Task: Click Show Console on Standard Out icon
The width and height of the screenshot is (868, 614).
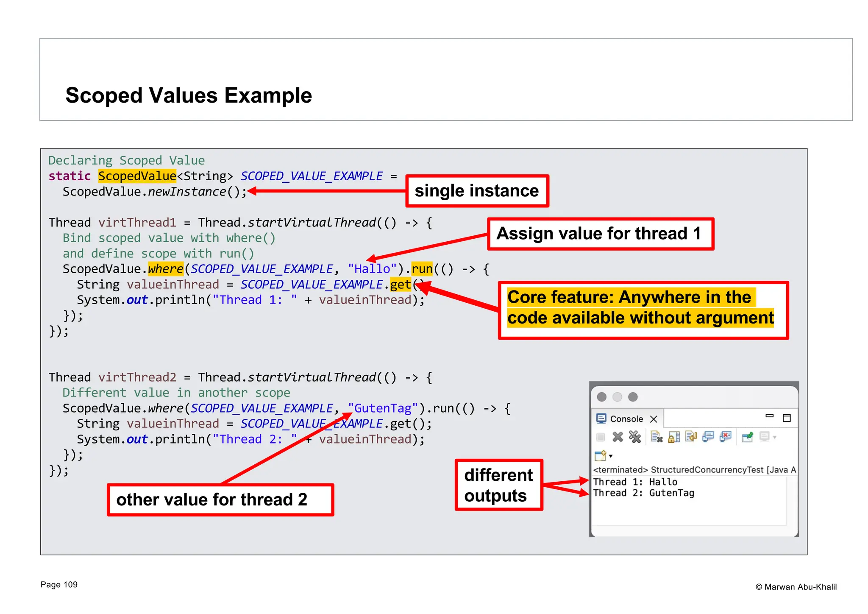Action: coord(708,437)
